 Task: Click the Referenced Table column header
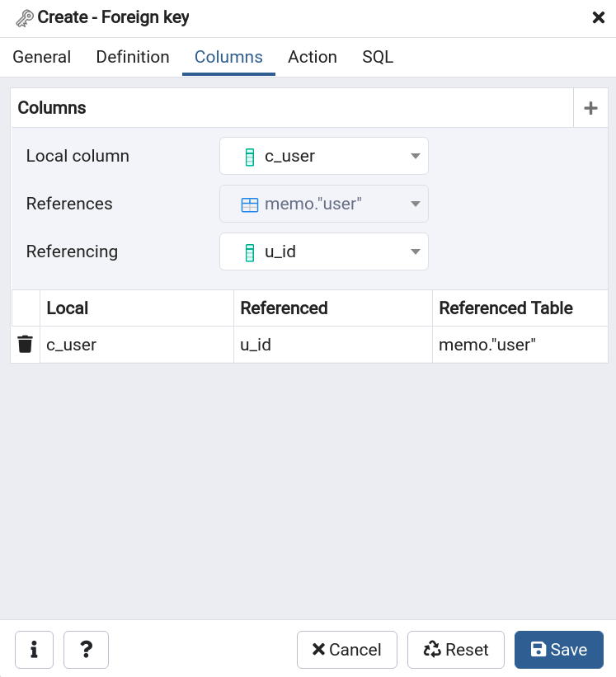tap(505, 308)
